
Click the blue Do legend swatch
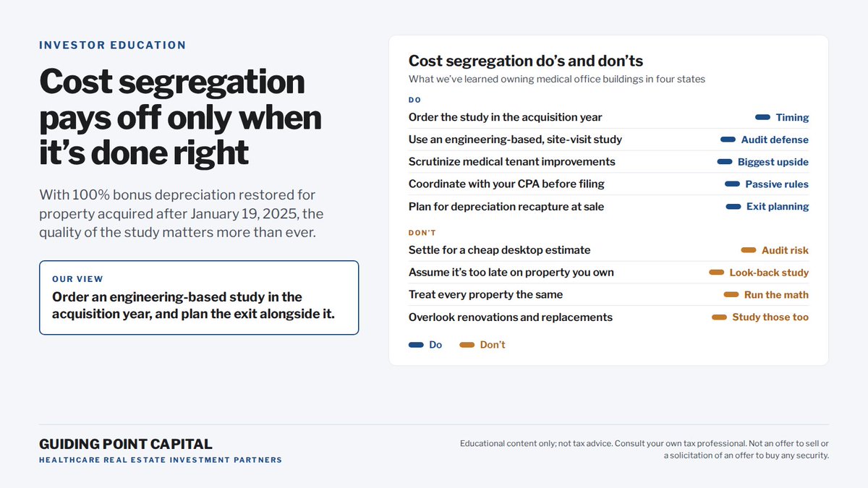[416, 345]
